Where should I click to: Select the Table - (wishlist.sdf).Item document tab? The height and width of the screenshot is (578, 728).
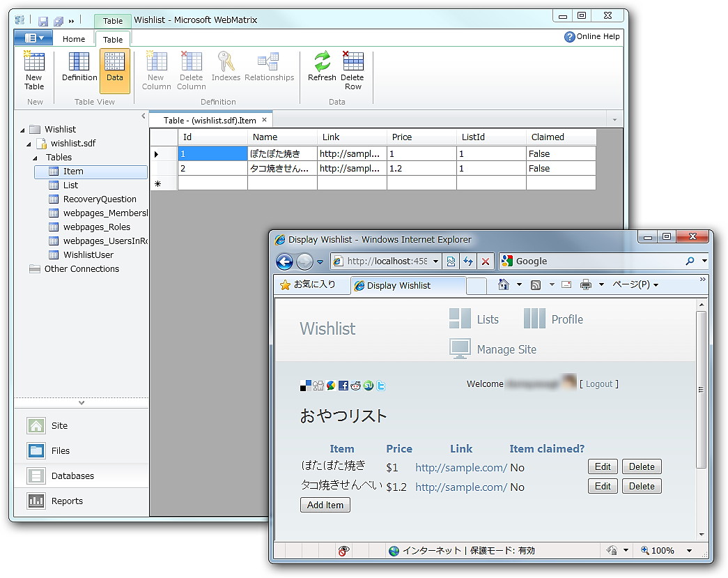coord(210,121)
